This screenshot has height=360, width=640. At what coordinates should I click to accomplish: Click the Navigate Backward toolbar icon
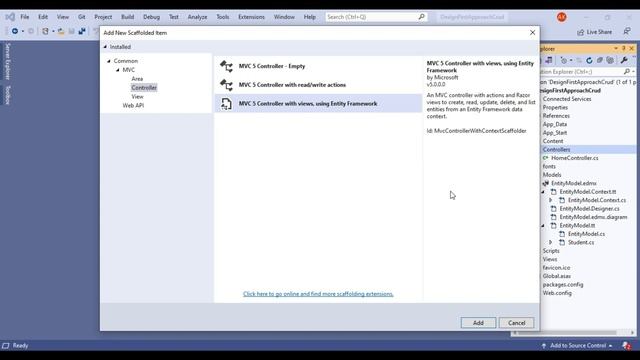15,31
